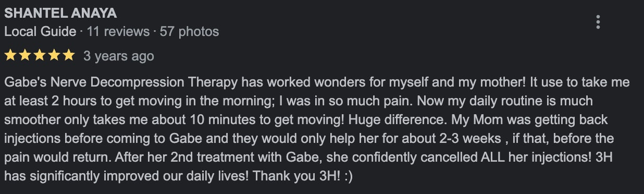Viewport: 644px width, 194px height.
Task: Click the third yellow rating star
Action: click(40, 55)
